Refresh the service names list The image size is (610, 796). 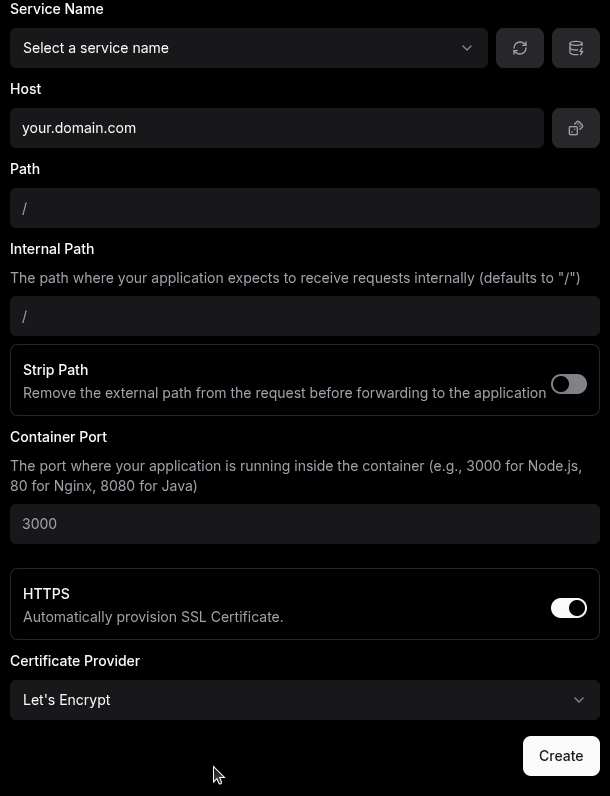pos(520,48)
